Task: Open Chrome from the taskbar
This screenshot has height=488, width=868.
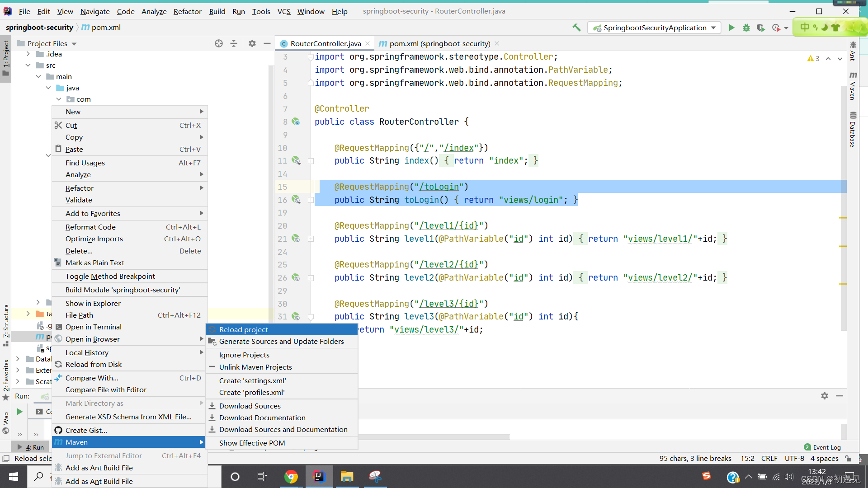Action: click(291, 476)
